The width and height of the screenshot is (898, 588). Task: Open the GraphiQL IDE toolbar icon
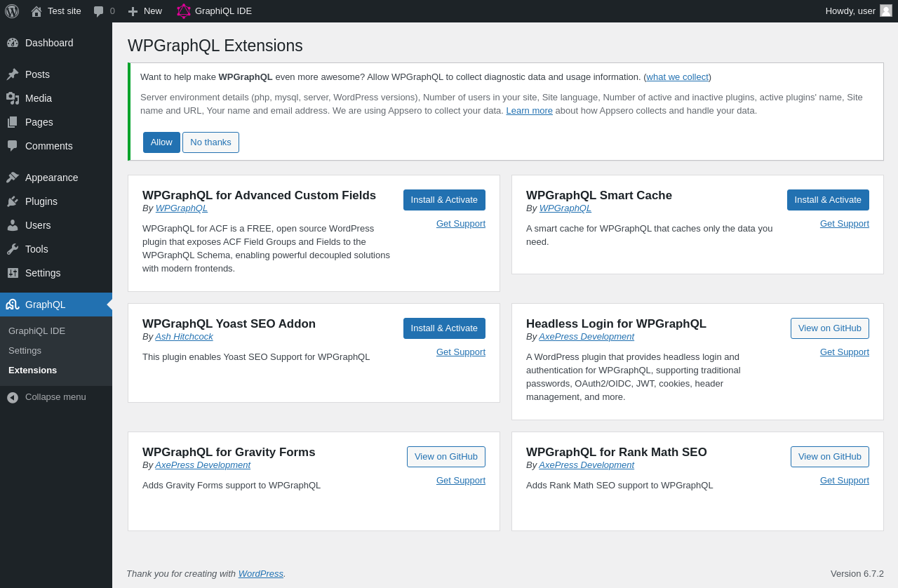(x=184, y=11)
